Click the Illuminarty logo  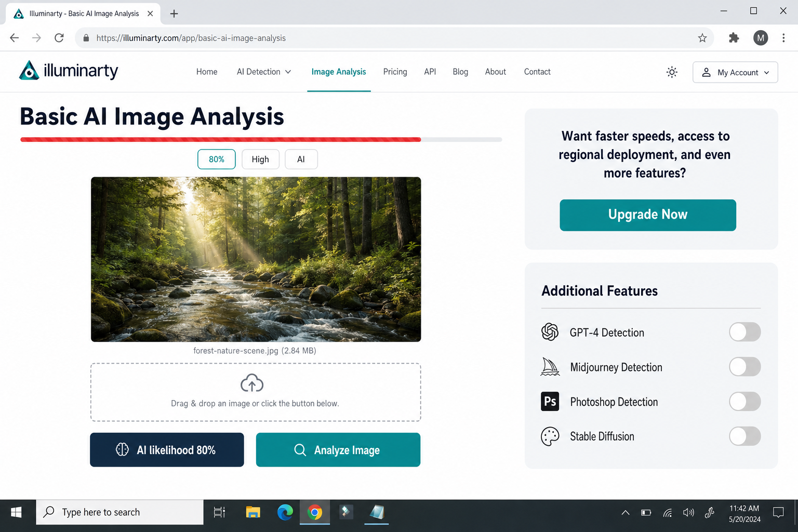pyautogui.click(x=68, y=70)
